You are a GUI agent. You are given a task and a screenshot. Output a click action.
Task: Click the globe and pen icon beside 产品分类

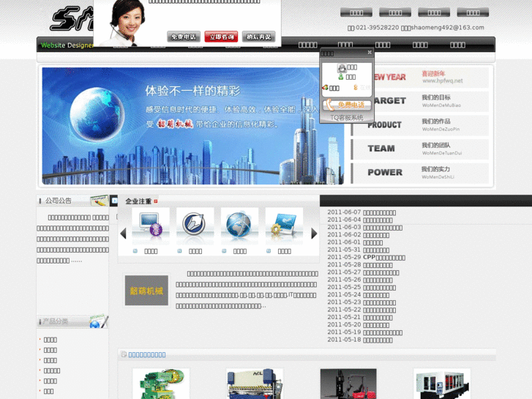99,321
